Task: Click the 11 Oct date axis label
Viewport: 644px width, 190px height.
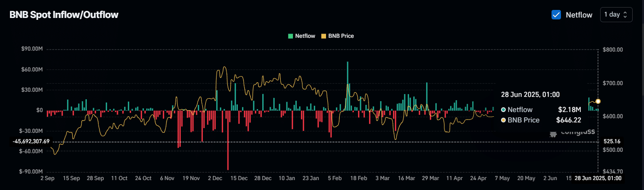Action: (119, 179)
